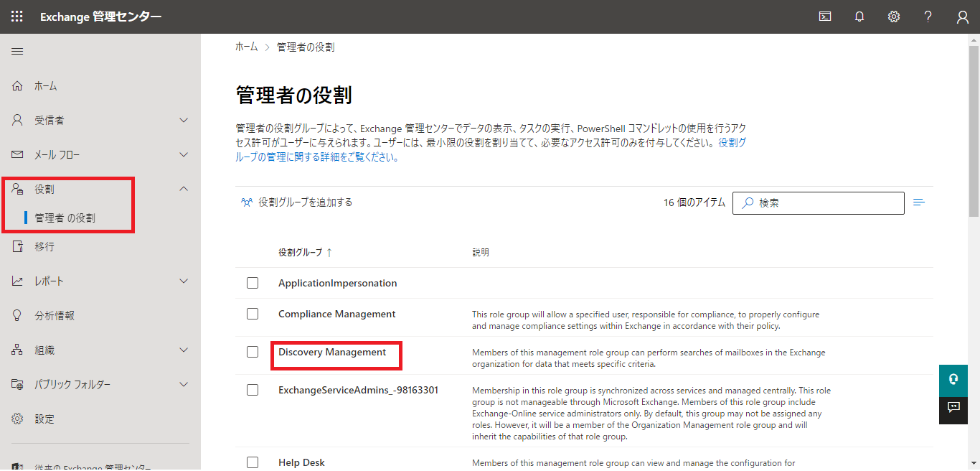
Task: Click the 設定 gear icon in sidebar
Action: 18,419
